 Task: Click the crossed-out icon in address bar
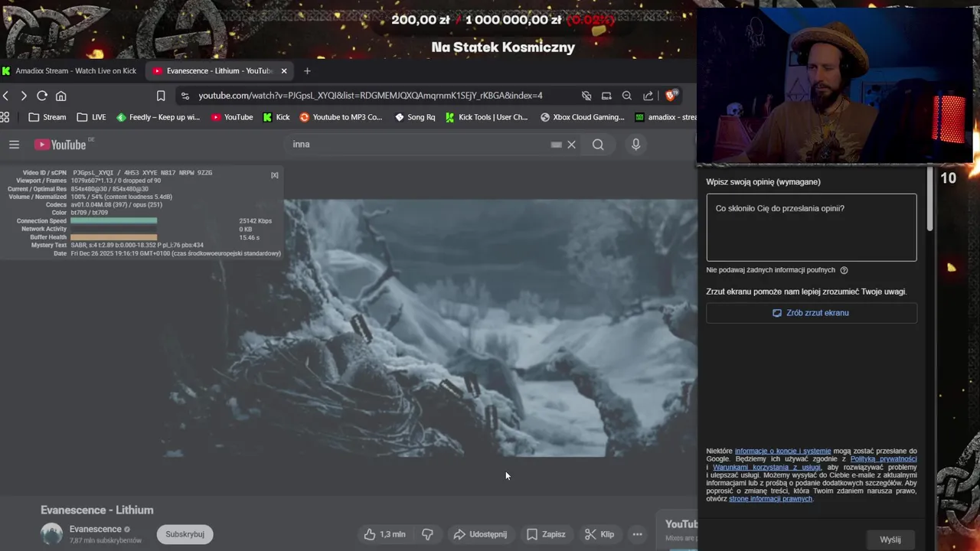[x=586, y=96]
